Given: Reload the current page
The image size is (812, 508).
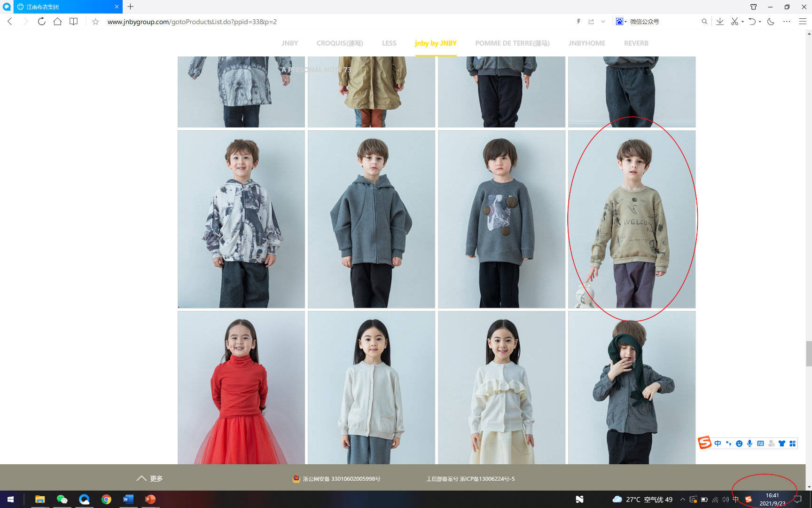Looking at the screenshot, I should coord(41,22).
